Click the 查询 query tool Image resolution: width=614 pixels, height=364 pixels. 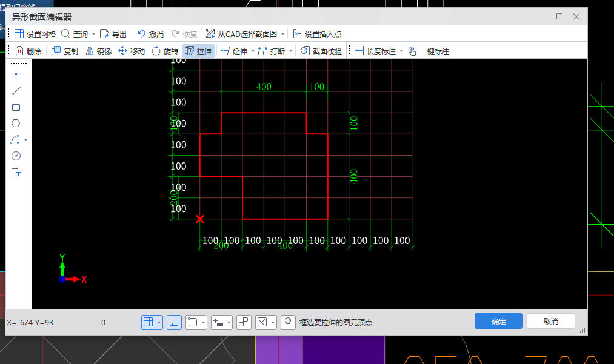(x=75, y=34)
